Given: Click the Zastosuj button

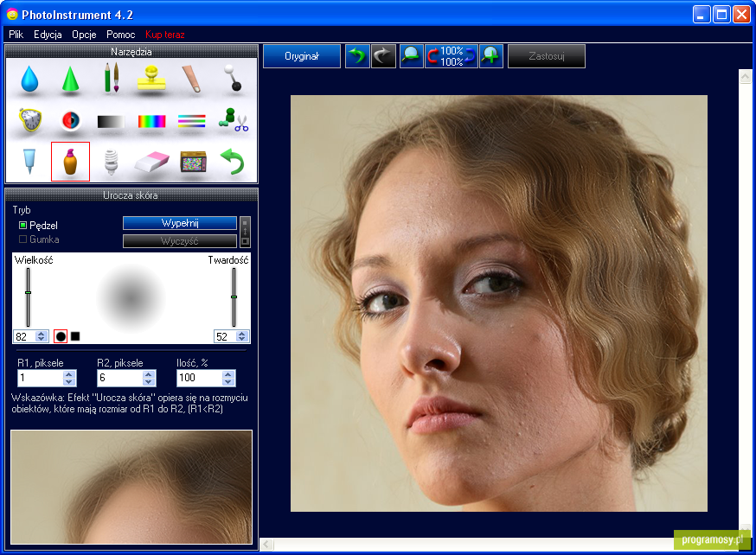Looking at the screenshot, I should (547, 56).
